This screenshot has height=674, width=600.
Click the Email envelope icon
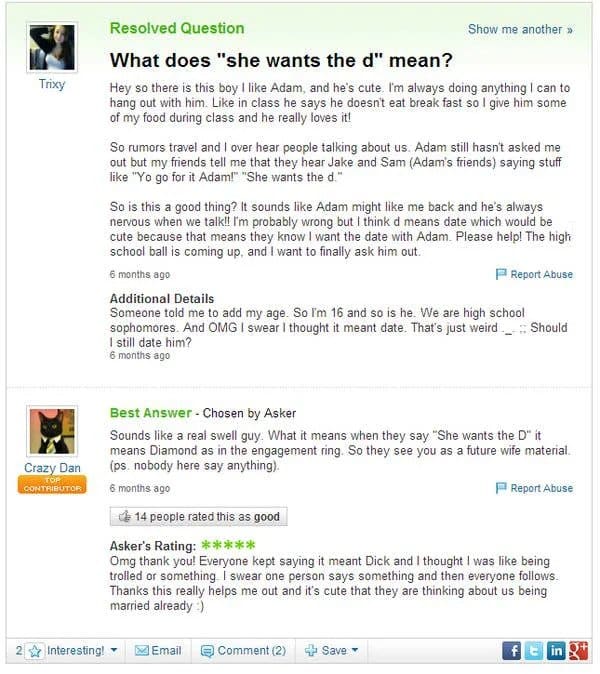(x=141, y=650)
